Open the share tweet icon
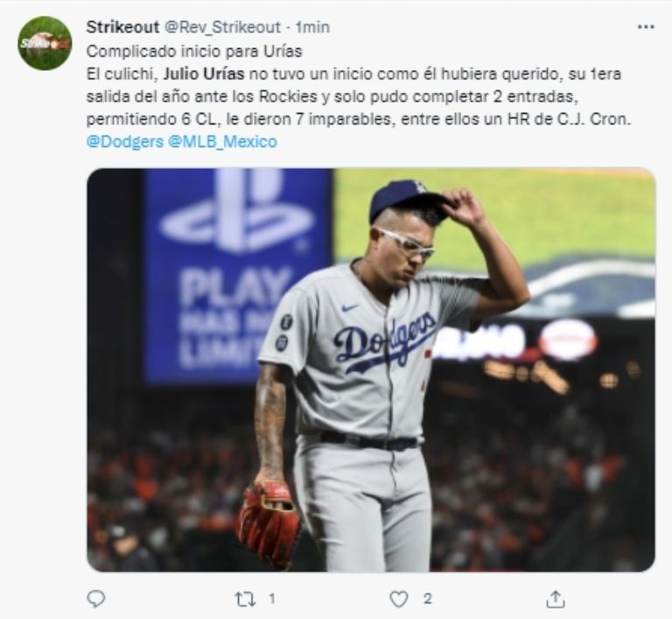672x619 pixels. point(556,599)
